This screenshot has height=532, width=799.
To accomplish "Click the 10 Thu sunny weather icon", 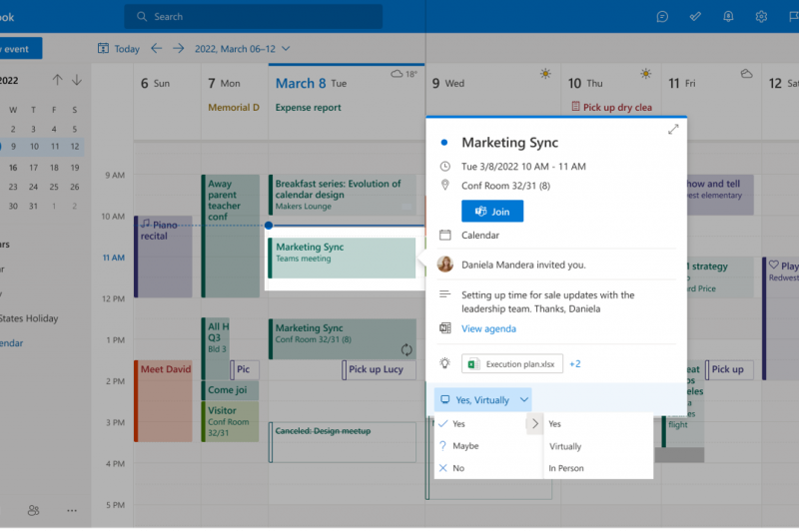I will pos(645,74).
